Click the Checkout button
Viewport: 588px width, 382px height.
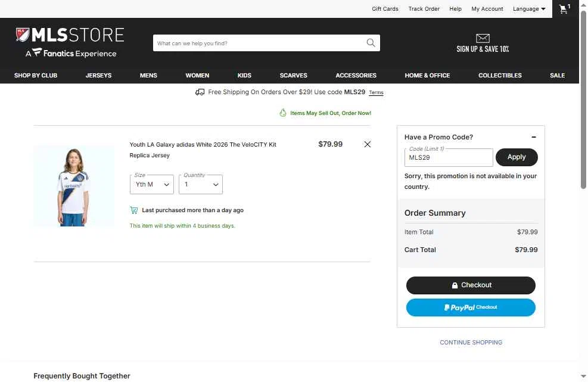coord(471,285)
